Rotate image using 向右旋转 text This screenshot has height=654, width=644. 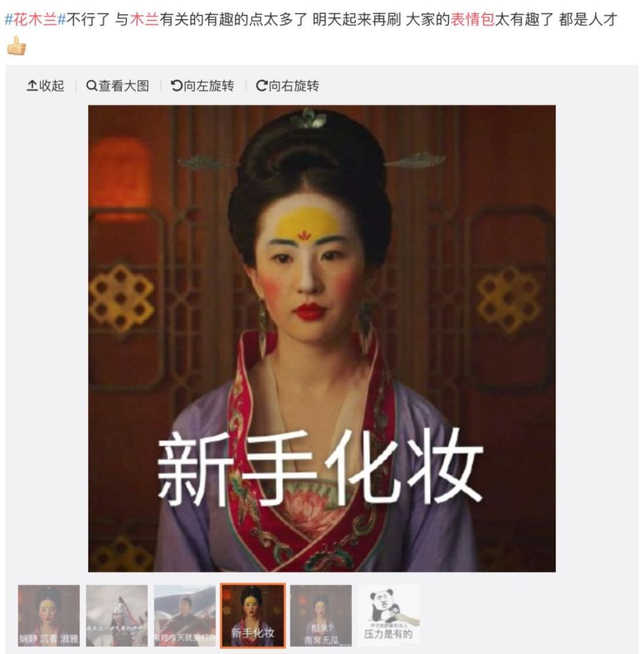tap(287, 86)
